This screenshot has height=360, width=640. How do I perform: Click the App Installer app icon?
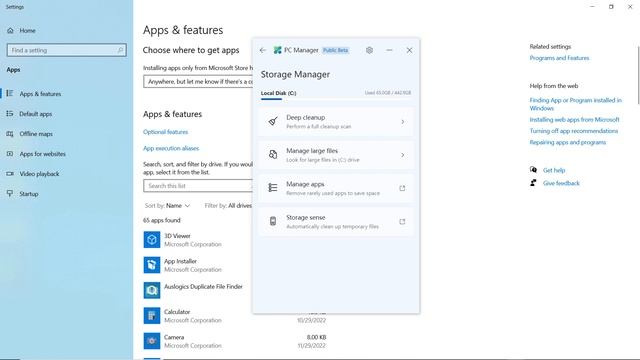pyautogui.click(x=152, y=265)
